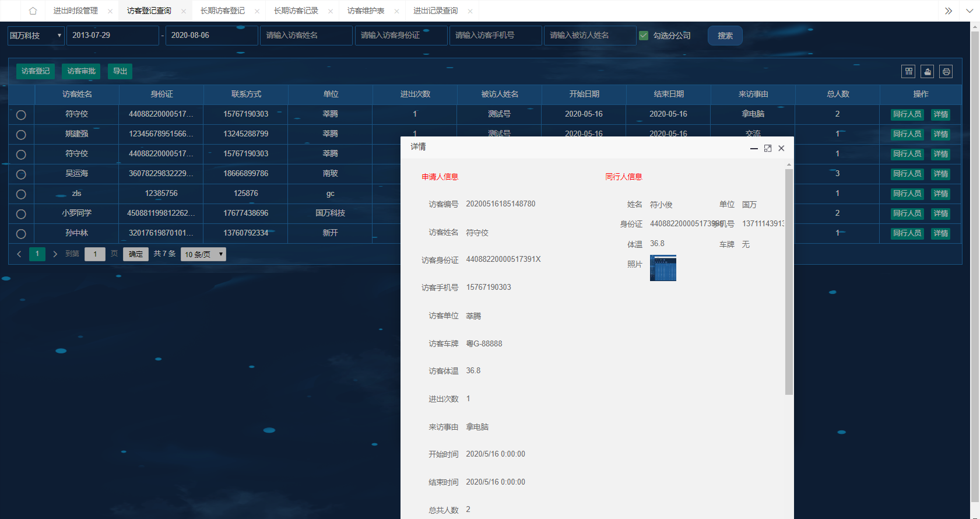Open the 国万科技 company dropdown
Viewport: 980px width, 519px height.
(36, 36)
